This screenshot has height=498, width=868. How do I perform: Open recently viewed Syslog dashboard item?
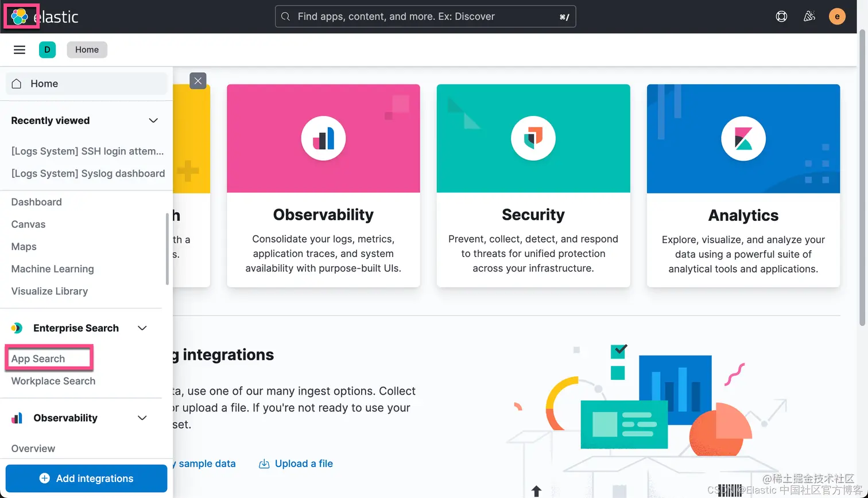88,174
